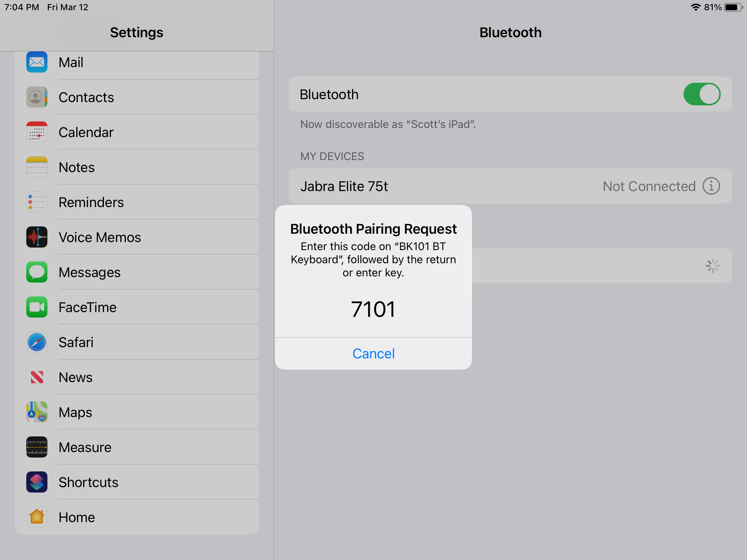
Task: Toggle Bluetooth off
Action: pos(701,94)
